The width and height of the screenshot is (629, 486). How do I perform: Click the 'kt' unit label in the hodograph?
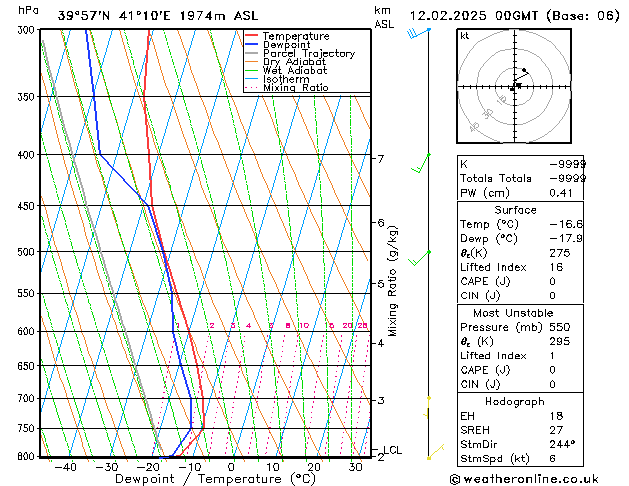coord(465,36)
